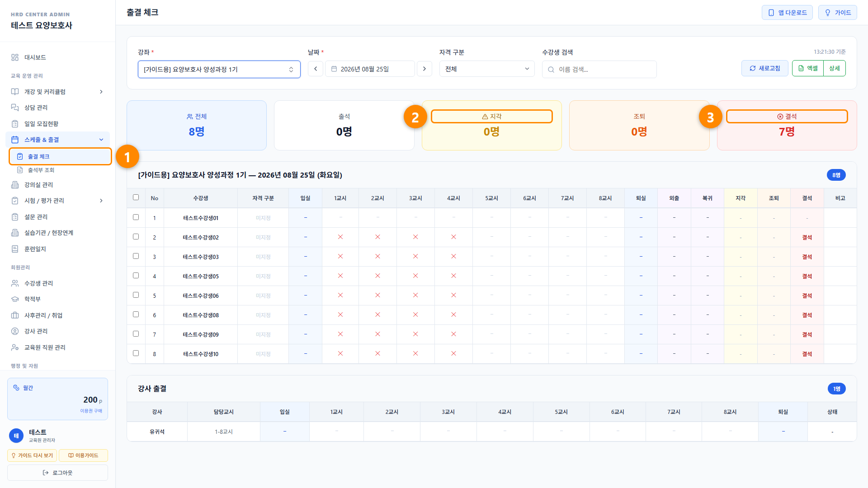
Task: Open the 자격 구분 dropdown
Action: click(487, 69)
